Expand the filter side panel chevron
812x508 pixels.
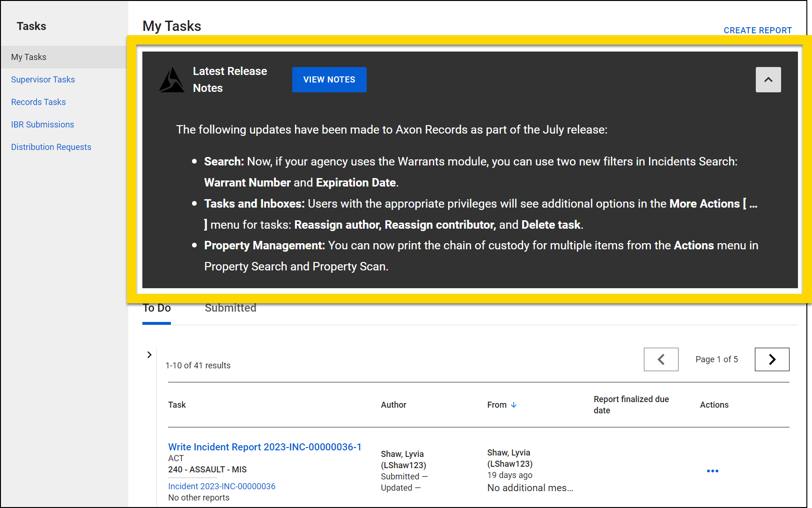[x=149, y=355]
